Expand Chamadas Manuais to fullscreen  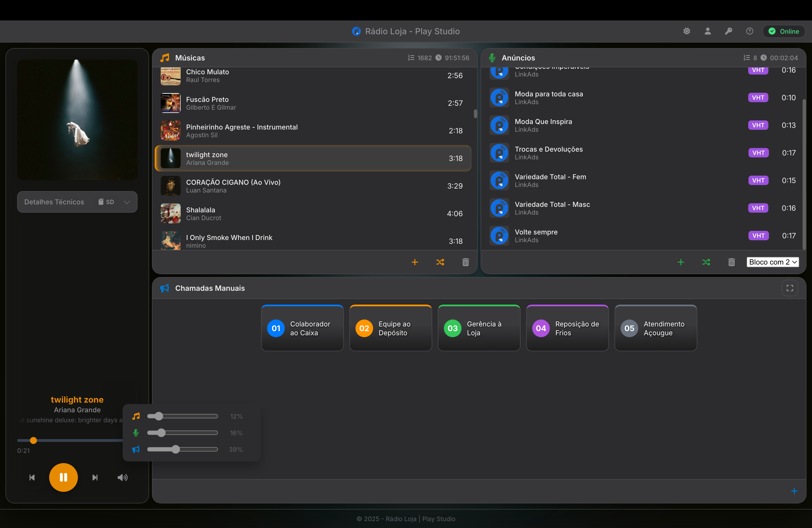(789, 288)
